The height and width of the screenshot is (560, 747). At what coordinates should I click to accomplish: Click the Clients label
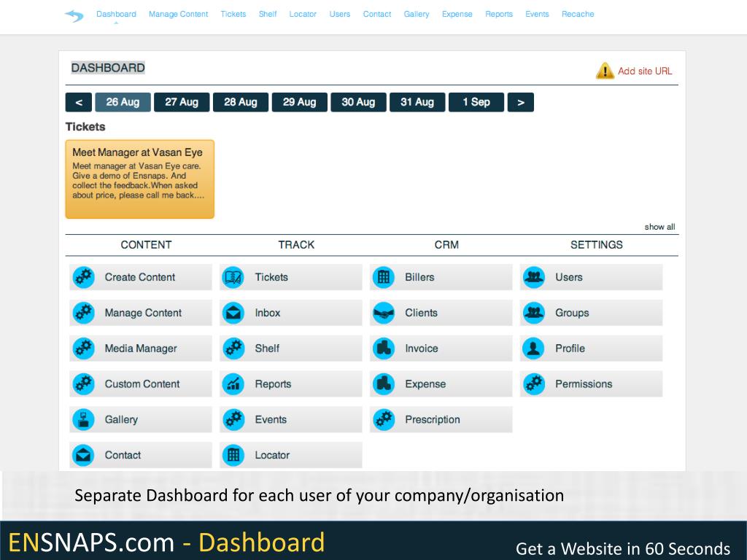pyautogui.click(x=421, y=313)
